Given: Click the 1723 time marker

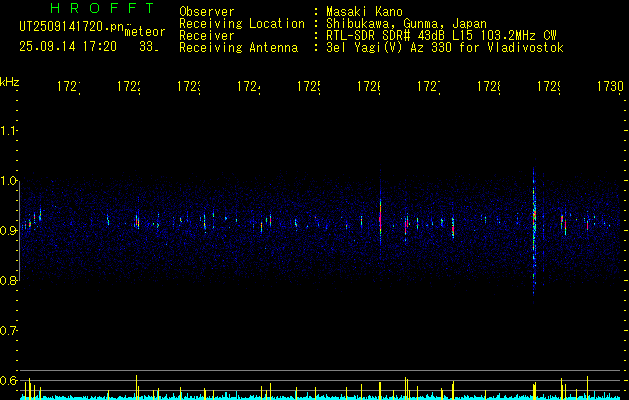Looking at the screenshot, I should pyautogui.click(x=189, y=86).
